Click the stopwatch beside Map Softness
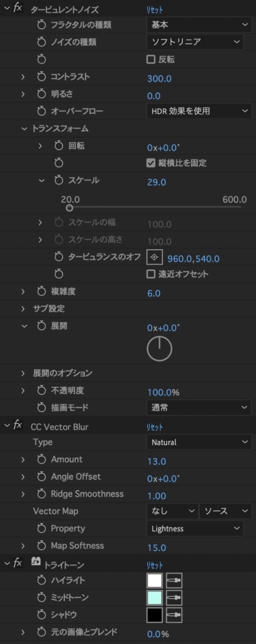This screenshot has width=256, height=644. coord(42,546)
